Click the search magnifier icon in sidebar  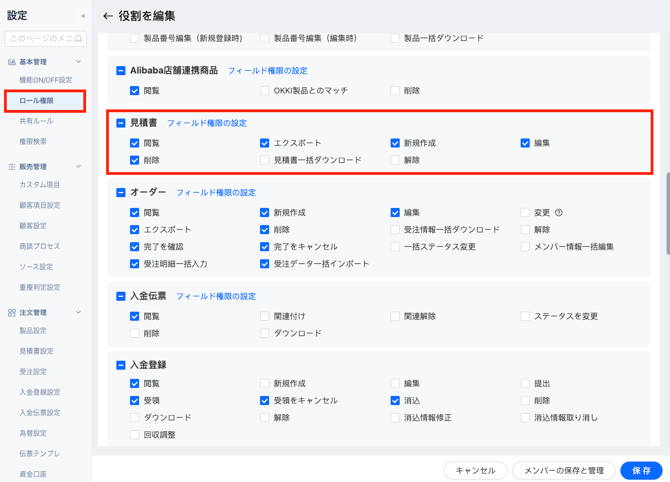[x=79, y=38]
